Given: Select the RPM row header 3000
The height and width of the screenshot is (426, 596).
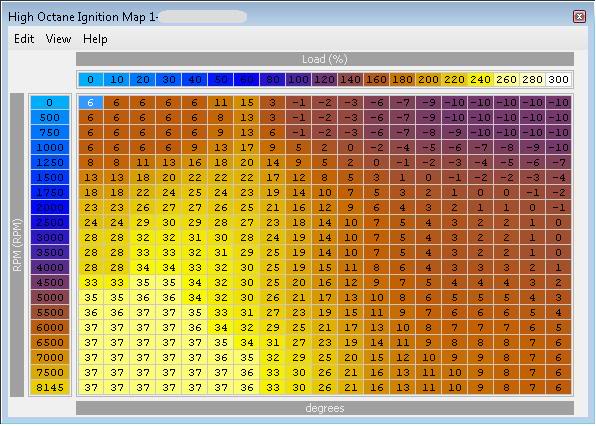Looking at the screenshot, I should click(50, 238).
